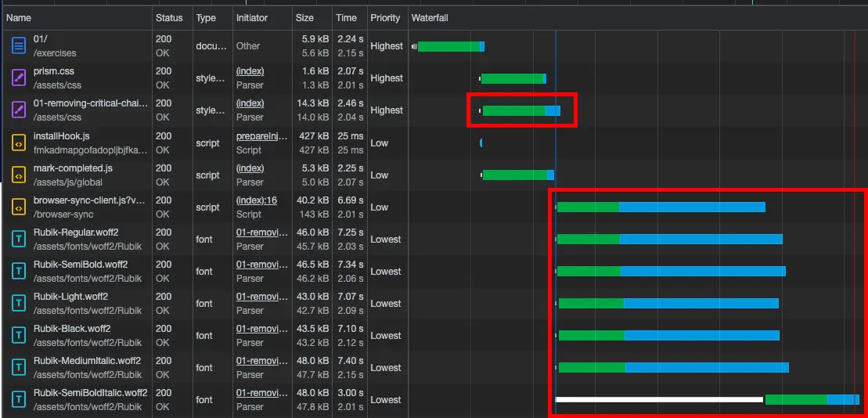868x418 pixels.
Task: Click the font icon for Rubik-Regular.woff2
Action: click(19, 239)
